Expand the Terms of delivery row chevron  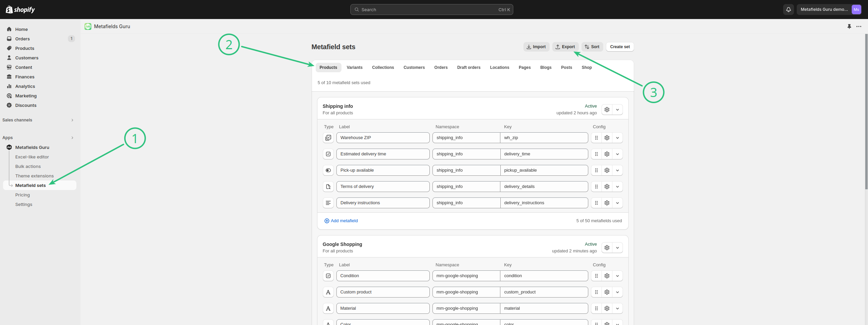coord(617,187)
